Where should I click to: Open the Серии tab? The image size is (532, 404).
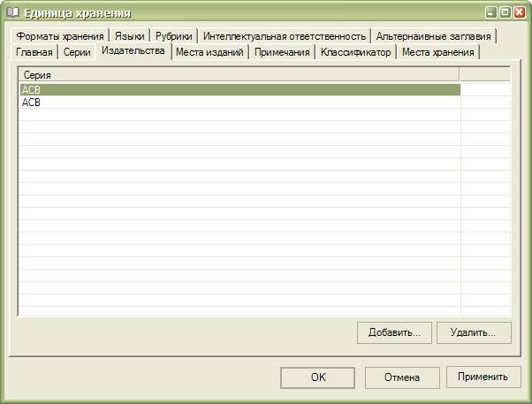(77, 53)
